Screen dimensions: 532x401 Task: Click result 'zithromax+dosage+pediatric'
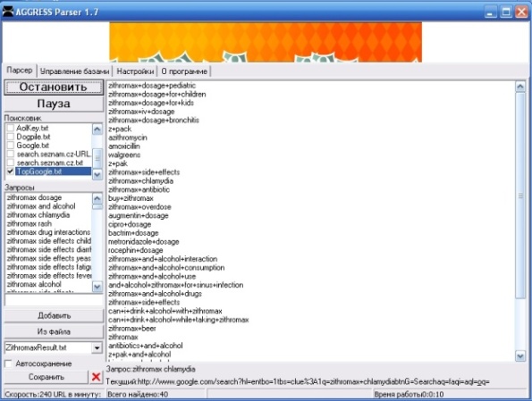[152, 86]
